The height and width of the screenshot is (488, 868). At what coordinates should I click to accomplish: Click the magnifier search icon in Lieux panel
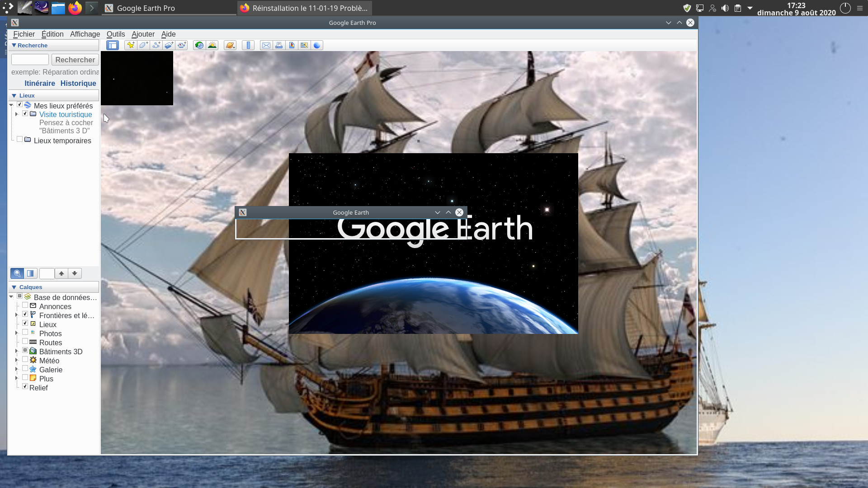(17, 273)
